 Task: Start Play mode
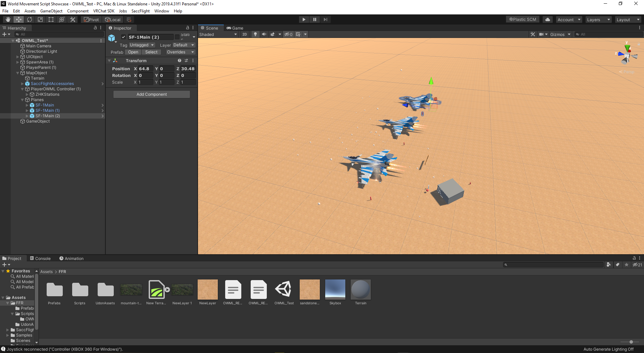click(x=304, y=19)
